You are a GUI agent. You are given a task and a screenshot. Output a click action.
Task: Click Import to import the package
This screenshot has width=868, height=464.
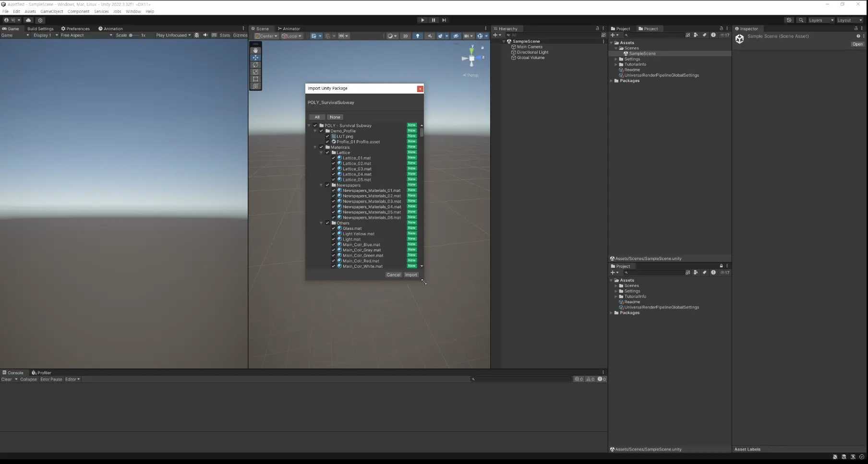pyautogui.click(x=411, y=275)
